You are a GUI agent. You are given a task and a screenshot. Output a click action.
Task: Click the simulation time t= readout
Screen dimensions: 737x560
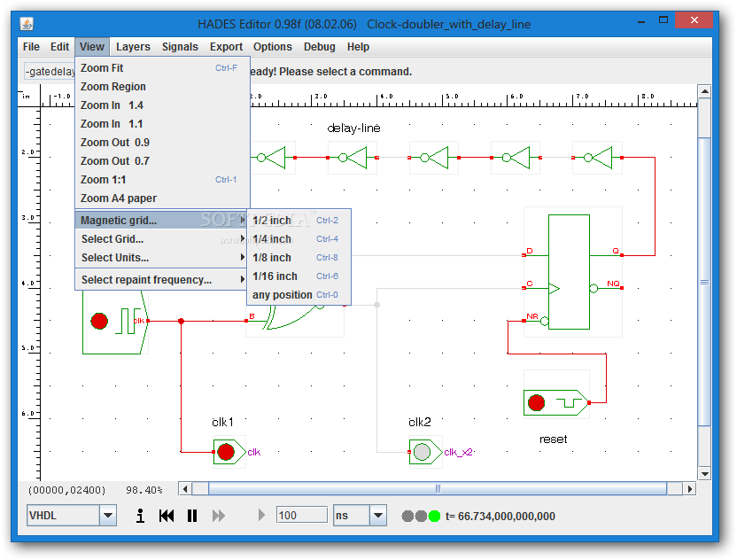pos(500,517)
